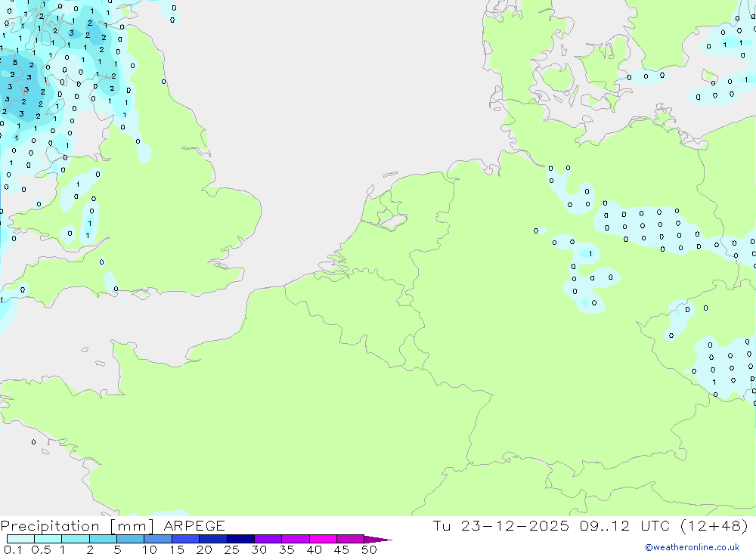Click the 0.5–1 mm legend color box
The height and width of the screenshot is (554, 756).
point(48,539)
